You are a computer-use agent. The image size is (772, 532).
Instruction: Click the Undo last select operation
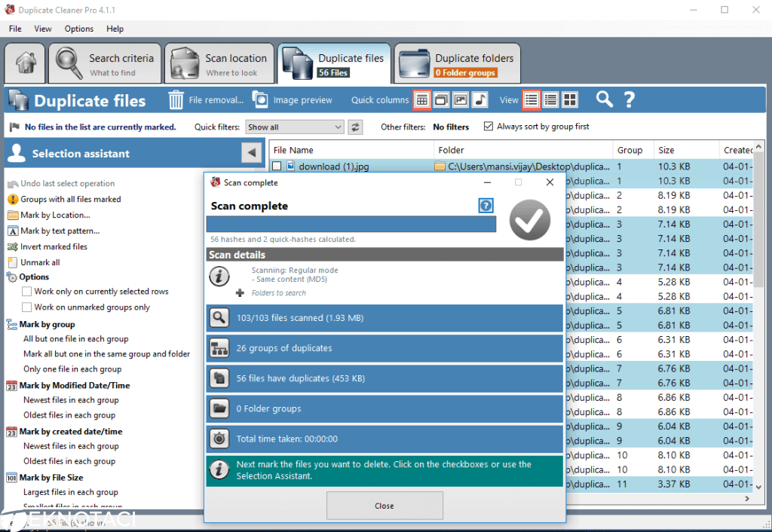(67, 184)
